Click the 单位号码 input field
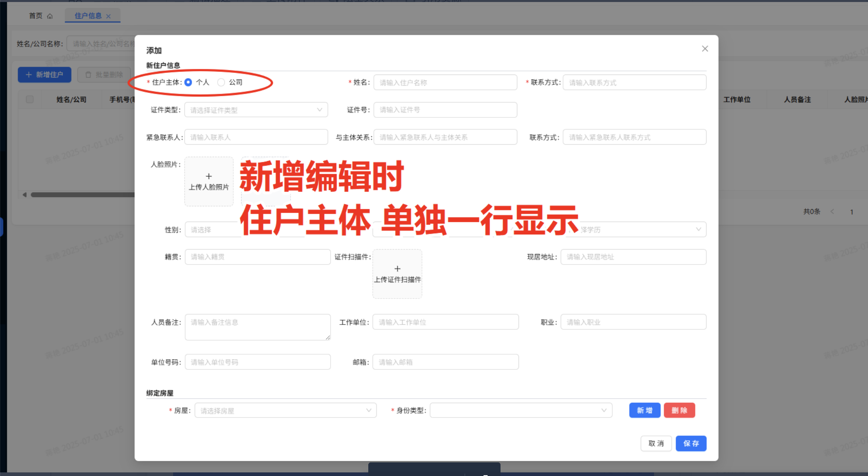868x476 pixels. pyautogui.click(x=258, y=362)
